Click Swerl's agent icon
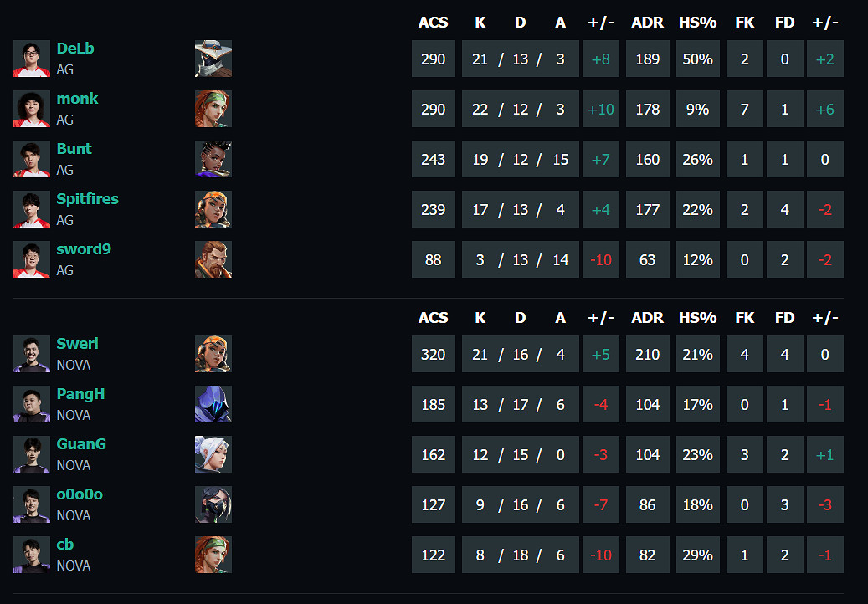Screen dimensions: 868x604 (x=213, y=355)
